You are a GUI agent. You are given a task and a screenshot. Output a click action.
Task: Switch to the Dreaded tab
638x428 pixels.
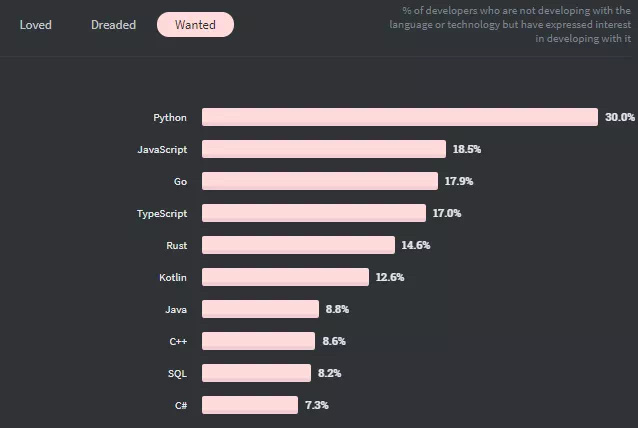113,25
